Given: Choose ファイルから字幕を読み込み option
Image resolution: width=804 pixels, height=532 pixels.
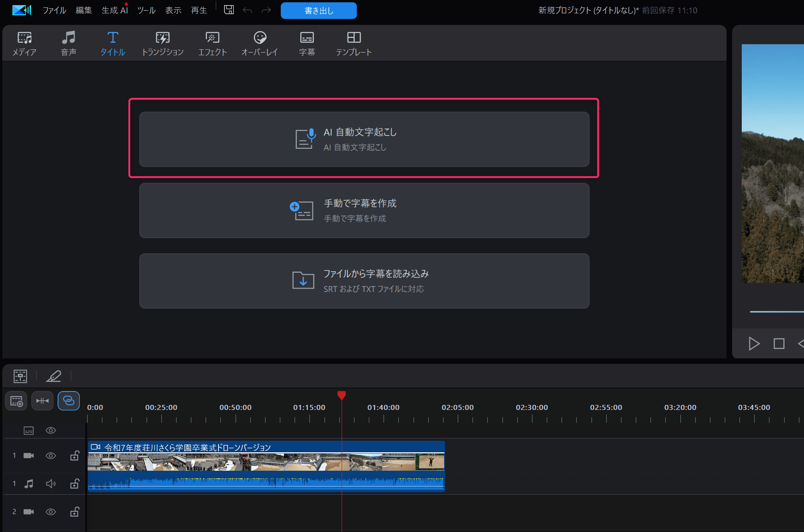Looking at the screenshot, I should [364, 281].
